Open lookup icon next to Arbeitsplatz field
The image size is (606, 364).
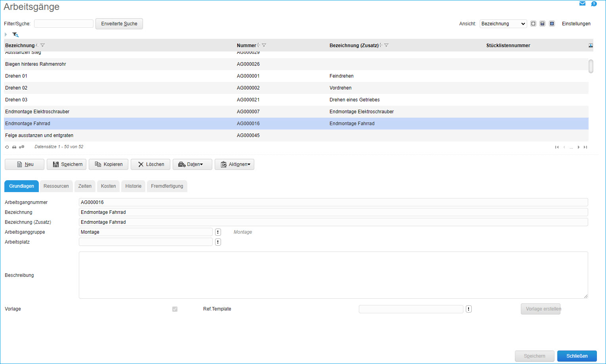point(218,242)
